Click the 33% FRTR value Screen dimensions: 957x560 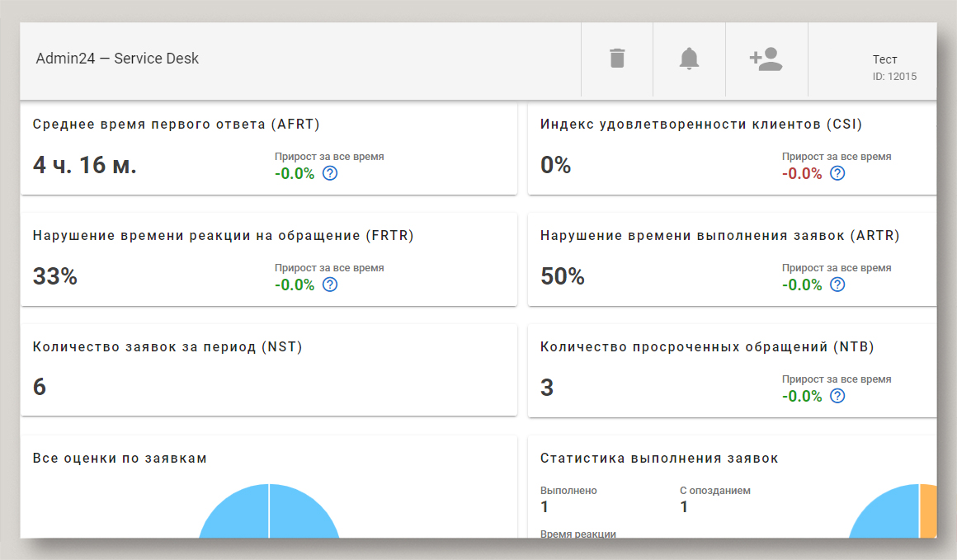click(55, 276)
